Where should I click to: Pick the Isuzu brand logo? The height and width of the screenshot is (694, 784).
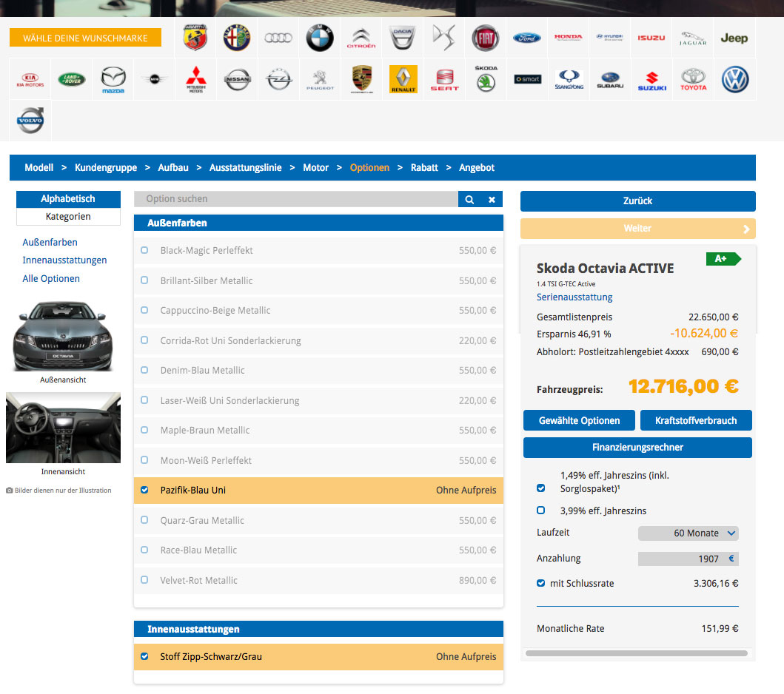(x=651, y=38)
